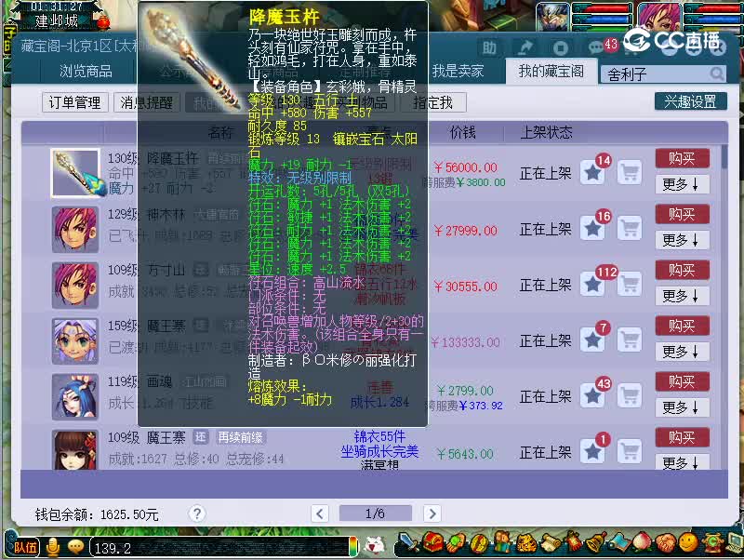Expand 更多 options for ¥133333 row
The width and height of the screenshot is (744, 560).
(x=683, y=352)
